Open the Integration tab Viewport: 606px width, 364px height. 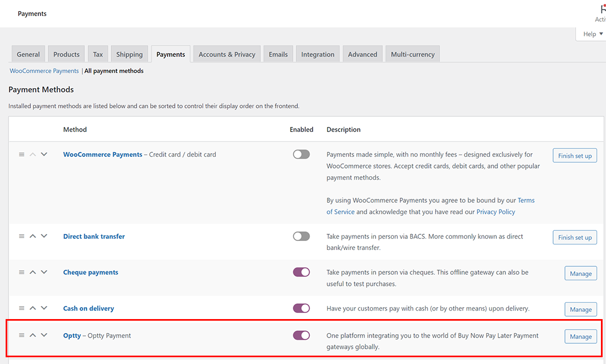[318, 54]
